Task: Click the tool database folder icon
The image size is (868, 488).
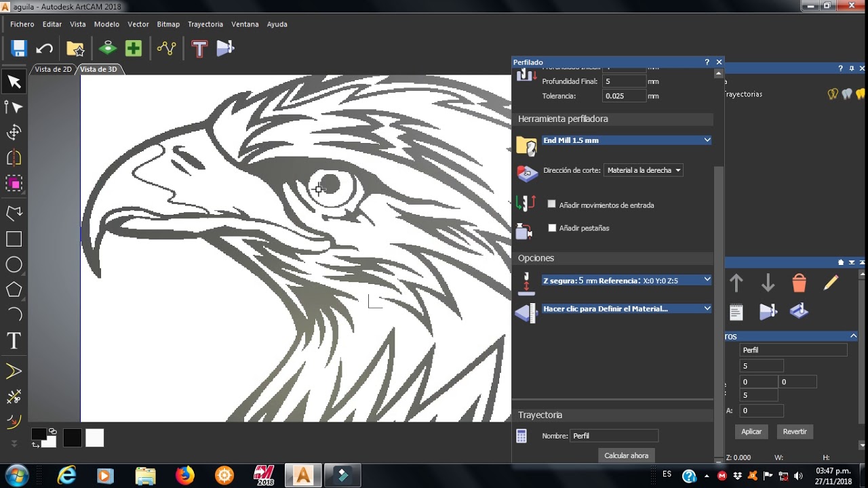Action: point(526,146)
